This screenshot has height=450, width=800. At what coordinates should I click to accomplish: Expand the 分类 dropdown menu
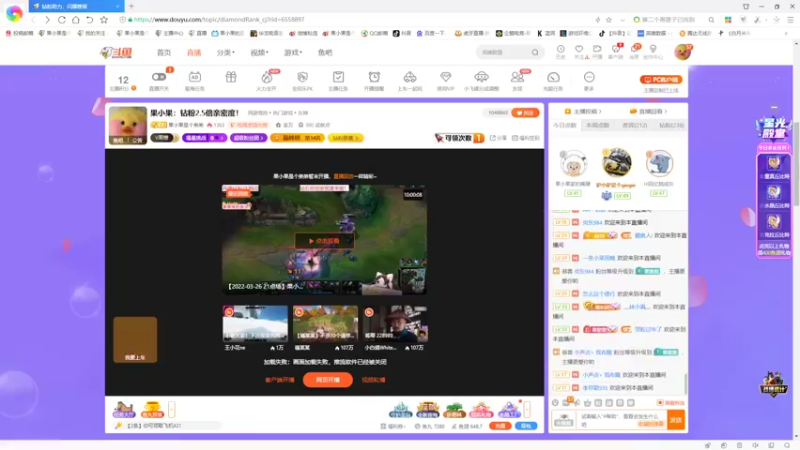click(226, 53)
